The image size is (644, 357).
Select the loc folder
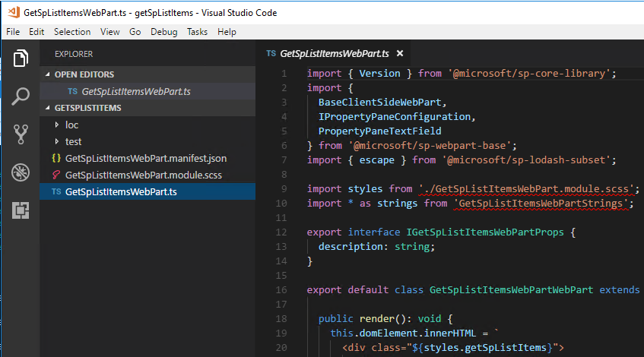pos(148,125)
